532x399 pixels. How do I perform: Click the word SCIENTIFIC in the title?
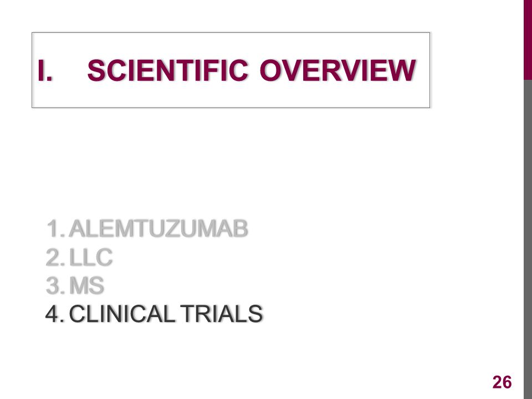pos(167,70)
